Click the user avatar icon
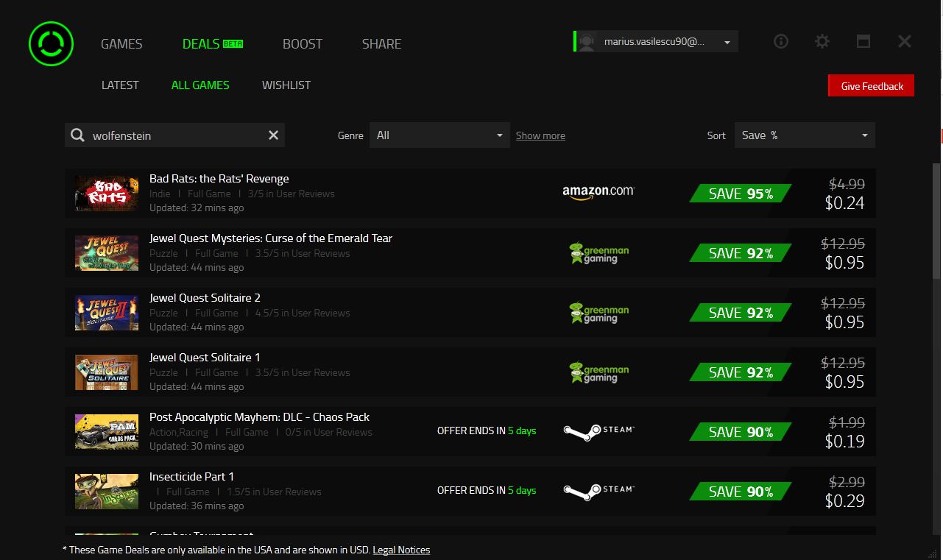The image size is (943, 560). pyautogui.click(x=587, y=42)
